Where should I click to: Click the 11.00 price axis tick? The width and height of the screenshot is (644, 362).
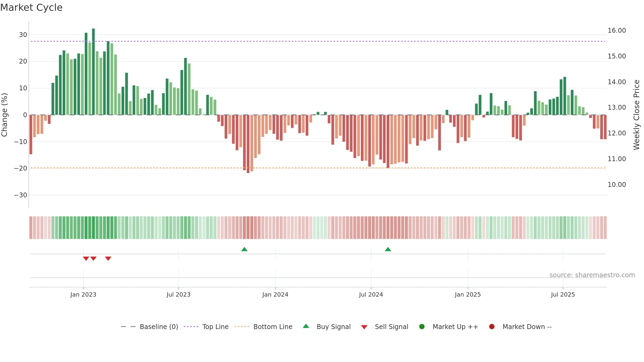point(617,159)
